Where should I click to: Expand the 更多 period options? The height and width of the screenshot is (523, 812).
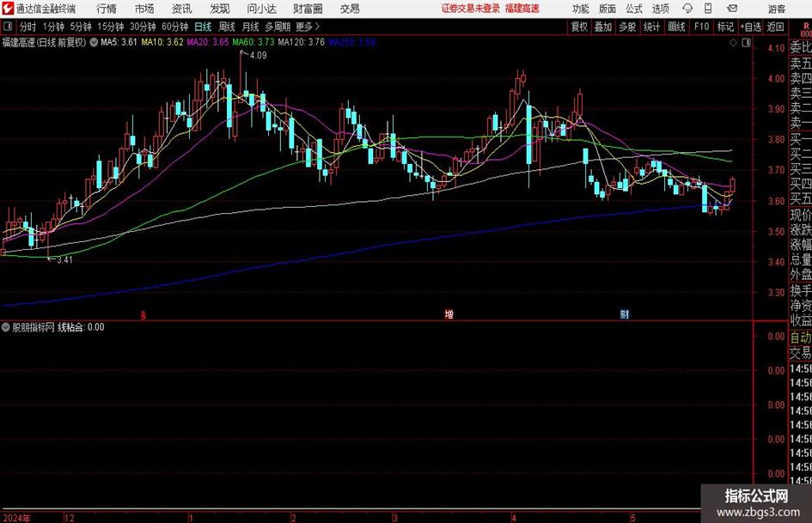click(x=308, y=27)
